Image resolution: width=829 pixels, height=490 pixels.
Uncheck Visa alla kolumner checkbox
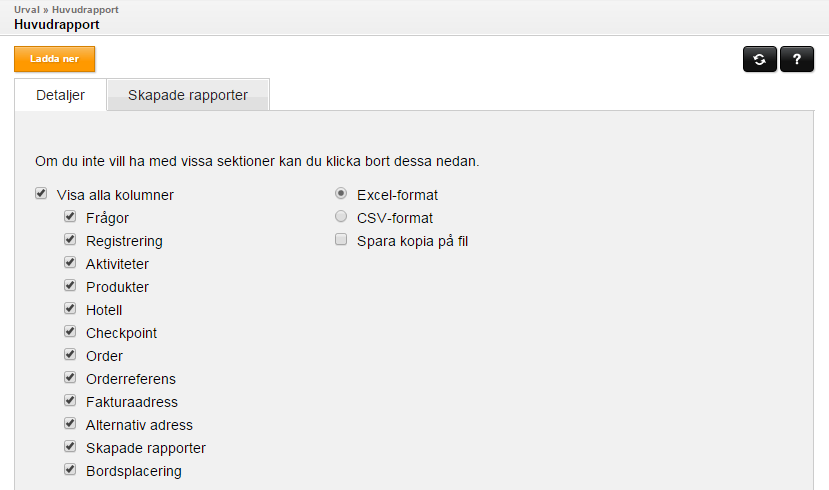pyautogui.click(x=41, y=193)
